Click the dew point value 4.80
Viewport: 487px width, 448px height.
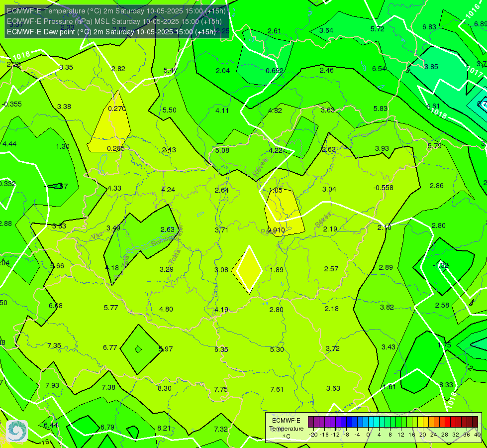(166, 309)
